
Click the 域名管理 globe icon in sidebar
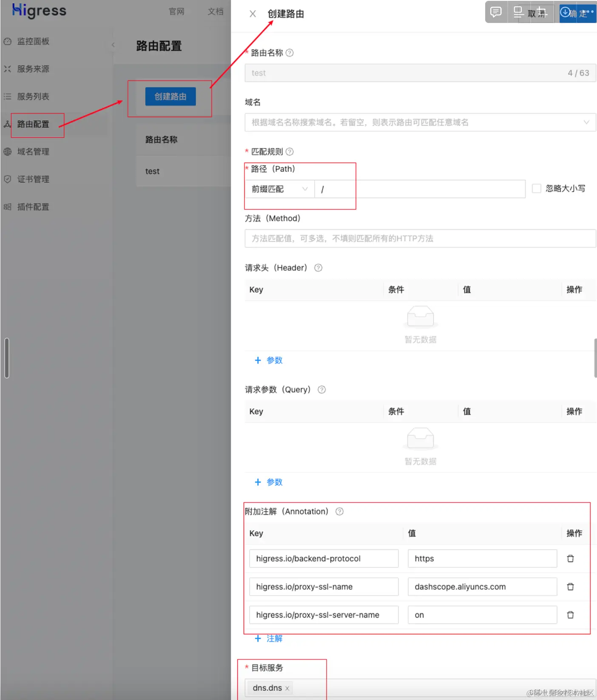[x=7, y=151]
